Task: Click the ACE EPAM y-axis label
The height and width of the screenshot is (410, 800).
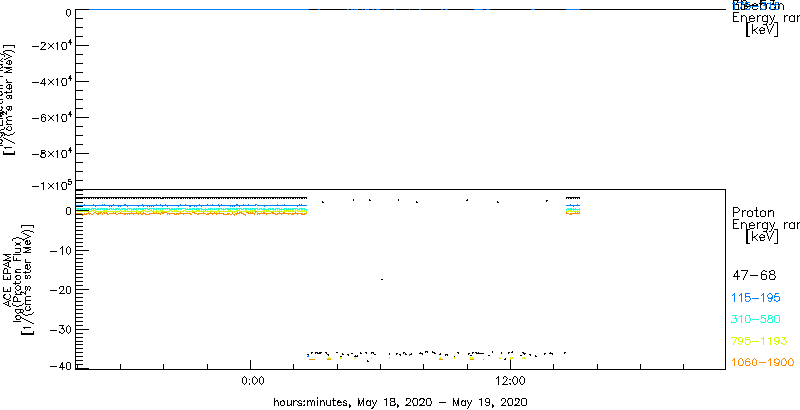Action: point(9,278)
